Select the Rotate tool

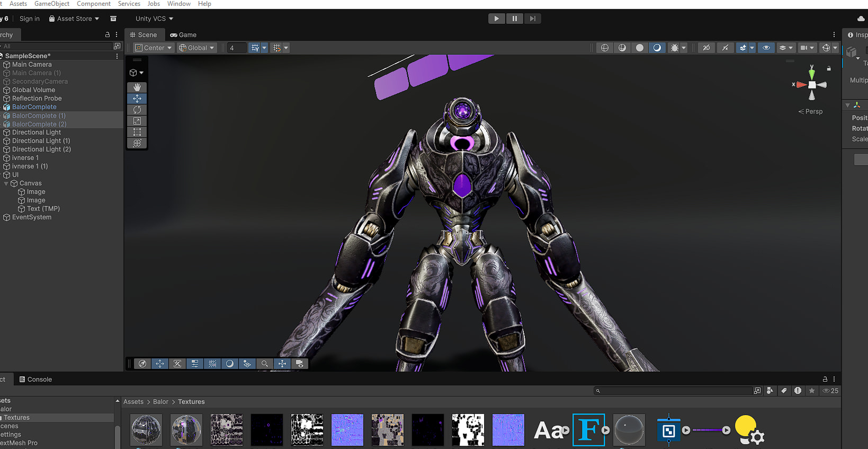click(137, 110)
